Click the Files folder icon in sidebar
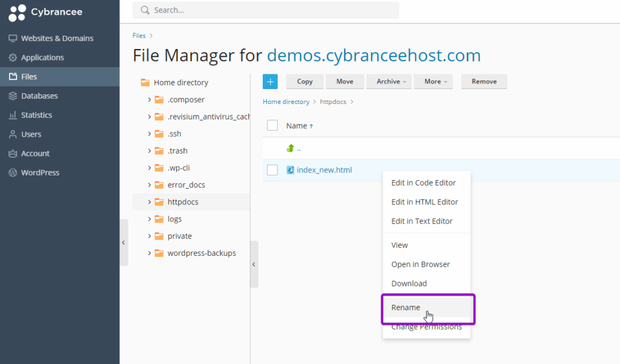The width and height of the screenshot is (620, 364). 13,77
